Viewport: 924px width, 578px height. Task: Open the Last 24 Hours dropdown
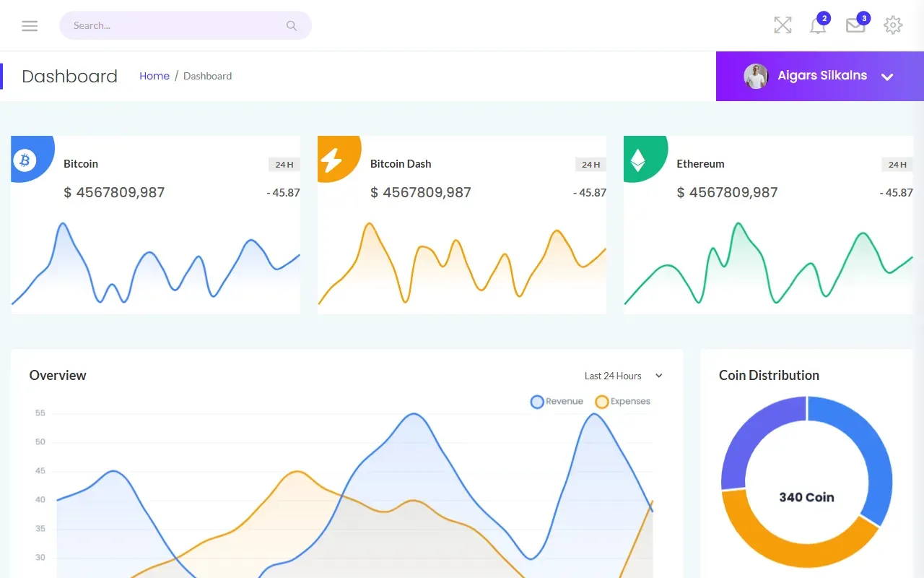click(624, 376)
